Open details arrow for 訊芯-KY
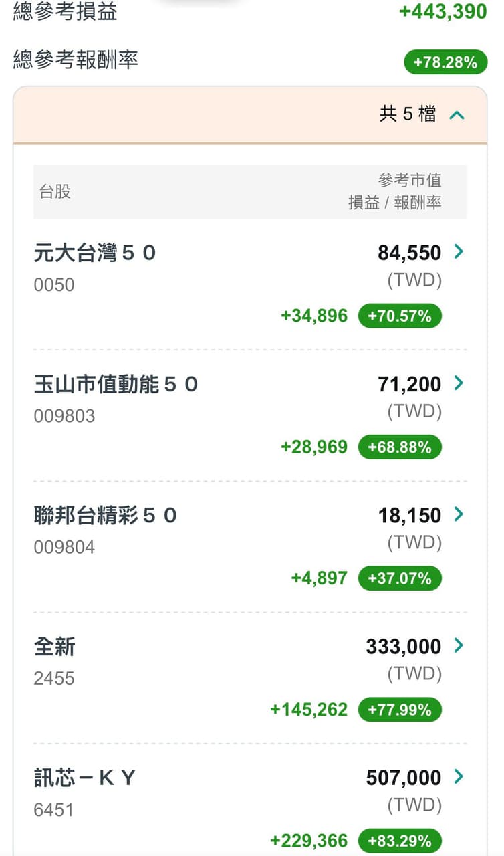Viewport: 504px width, 856px height. click(x=459, y=776)
